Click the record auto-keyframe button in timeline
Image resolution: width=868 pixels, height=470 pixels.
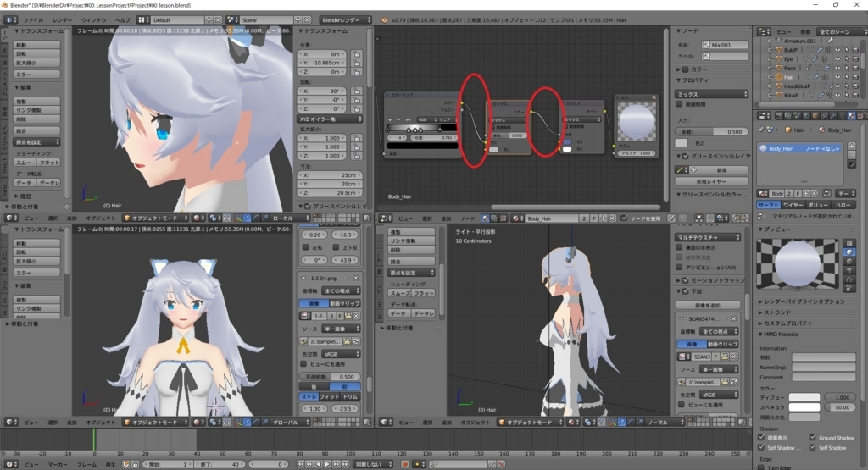[x=405, y=464]
